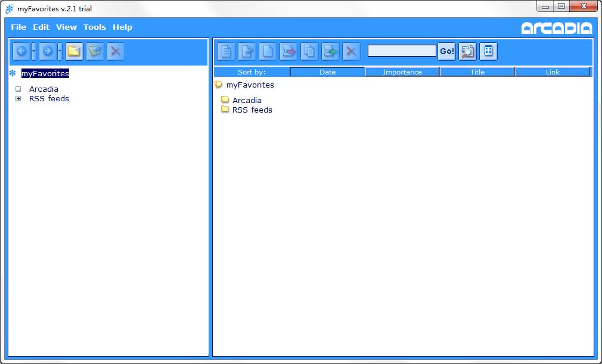
Task: Click the search text input field
Action: [402, 51]
